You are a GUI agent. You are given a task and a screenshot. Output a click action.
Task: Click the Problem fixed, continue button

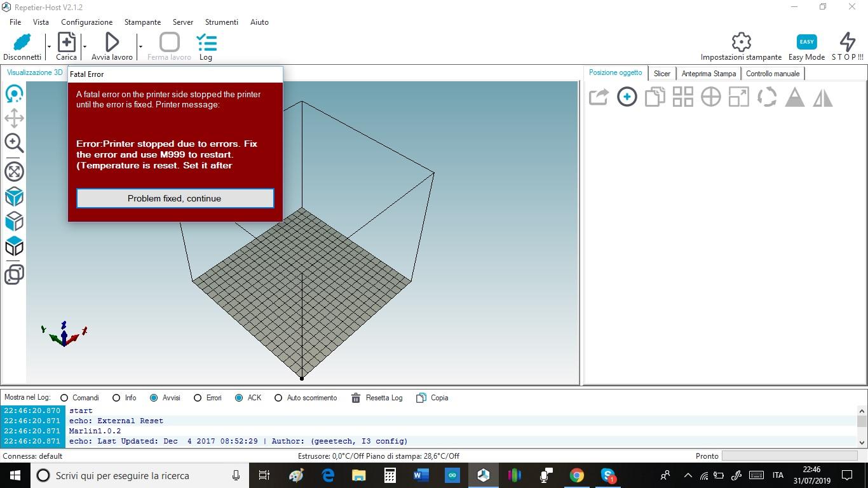pyautogui.click(x=175, y=198)
